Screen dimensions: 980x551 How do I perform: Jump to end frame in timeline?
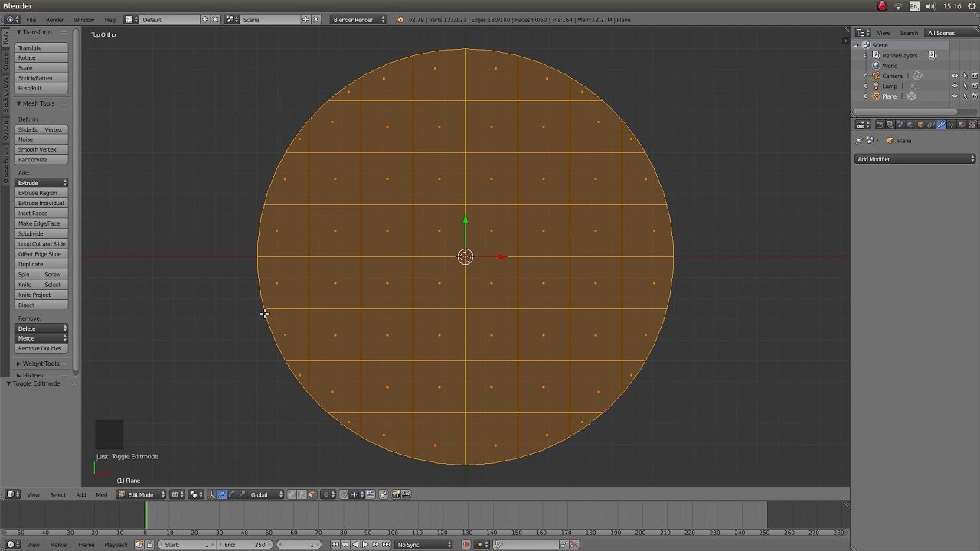[x=385, y=545]
